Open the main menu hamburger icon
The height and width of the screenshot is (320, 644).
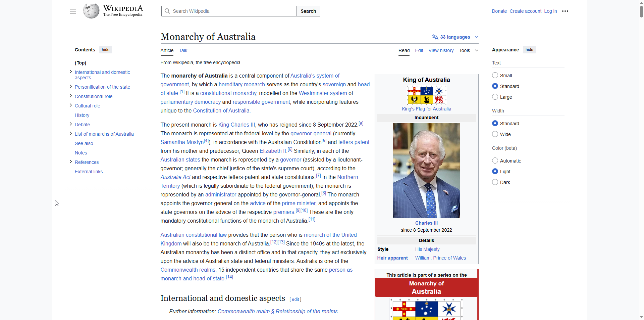coord(73,11)
